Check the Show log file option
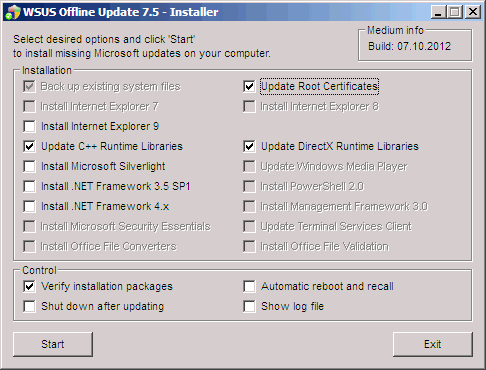This screenshot has width=486, height=370. [249, 307]
